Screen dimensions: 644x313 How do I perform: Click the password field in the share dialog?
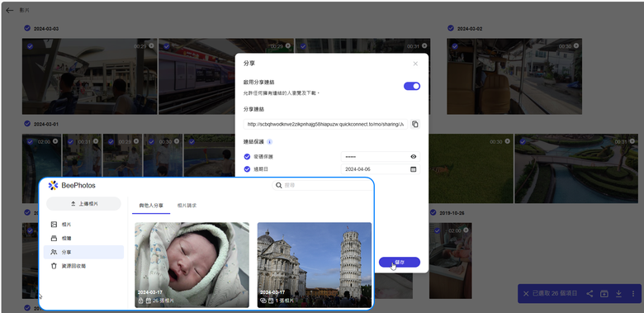(381, 157)
